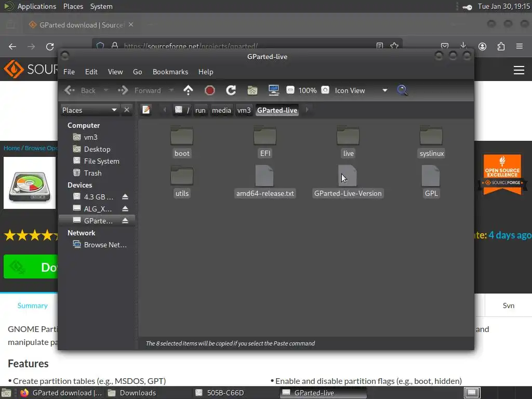This screenshot has height=399, width=532.
Task: Jump to run in path bar
Action: coord(200,110)
